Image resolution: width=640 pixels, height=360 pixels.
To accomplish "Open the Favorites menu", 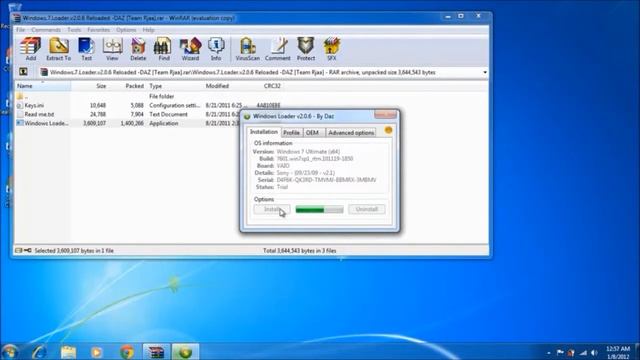I will [x=98, y=30].
